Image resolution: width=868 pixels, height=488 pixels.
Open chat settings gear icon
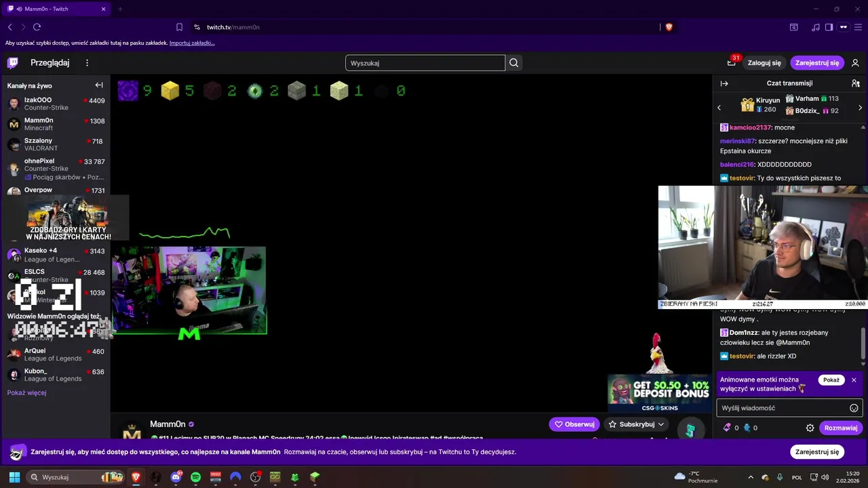(810, 428)
